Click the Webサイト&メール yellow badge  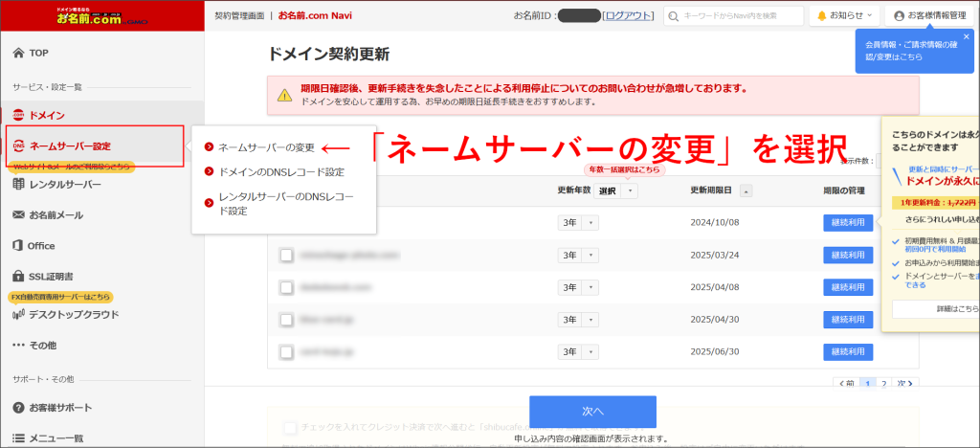tap(71, 167)
